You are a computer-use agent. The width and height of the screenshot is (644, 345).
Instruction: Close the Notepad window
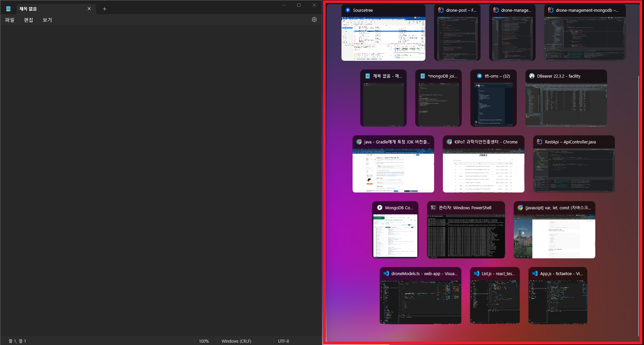pyautogui.click(x=314, y=5)
